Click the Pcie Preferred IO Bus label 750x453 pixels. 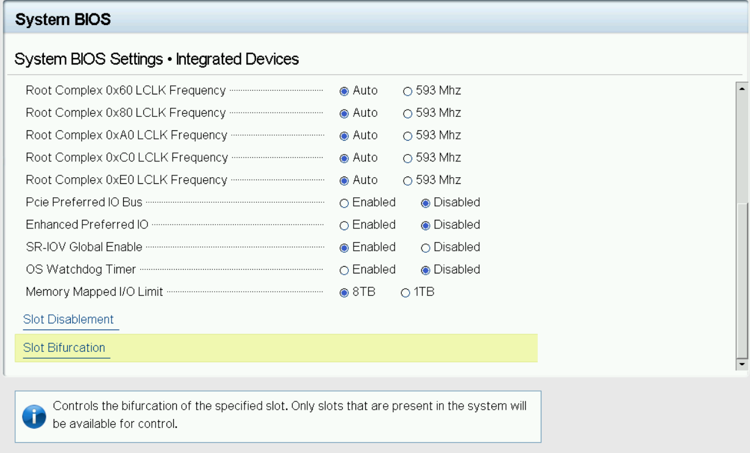click(84, 202)
